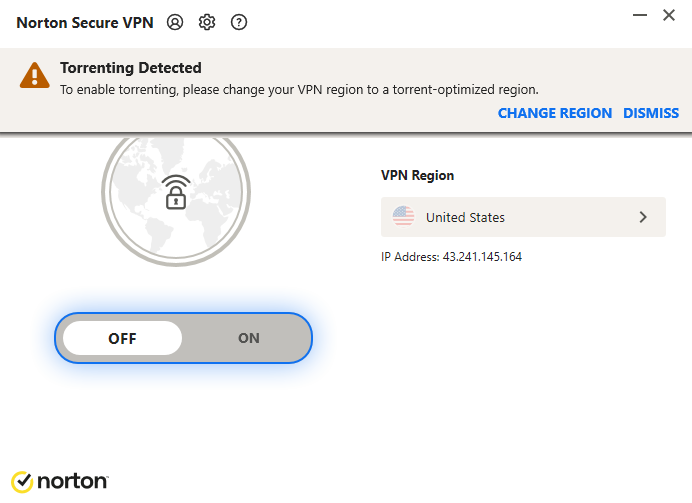Open the account profile icon
This screenshot has height=503, width=692.
(x=176, y=22)
